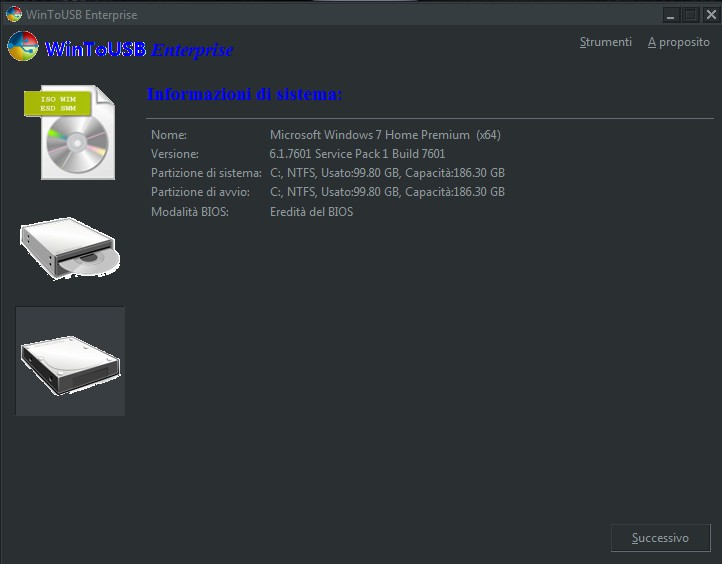722x564 pixels.
Task: Select the ISO/WIM/ESD/SWM image file source icon
Action: coord(69,132)
